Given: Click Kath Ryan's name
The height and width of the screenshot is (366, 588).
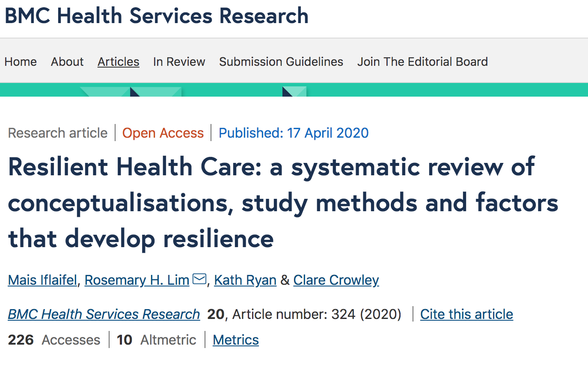Looking at the screenshot, I should [245, 280].
